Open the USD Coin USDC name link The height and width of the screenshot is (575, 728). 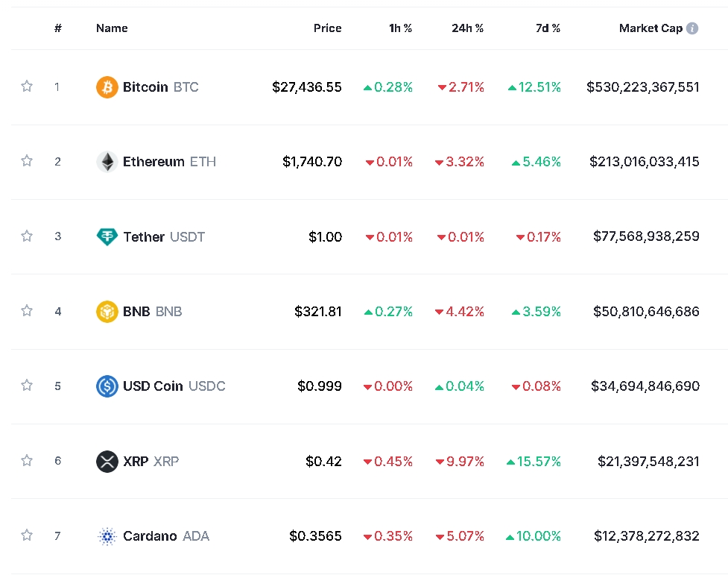174,386
